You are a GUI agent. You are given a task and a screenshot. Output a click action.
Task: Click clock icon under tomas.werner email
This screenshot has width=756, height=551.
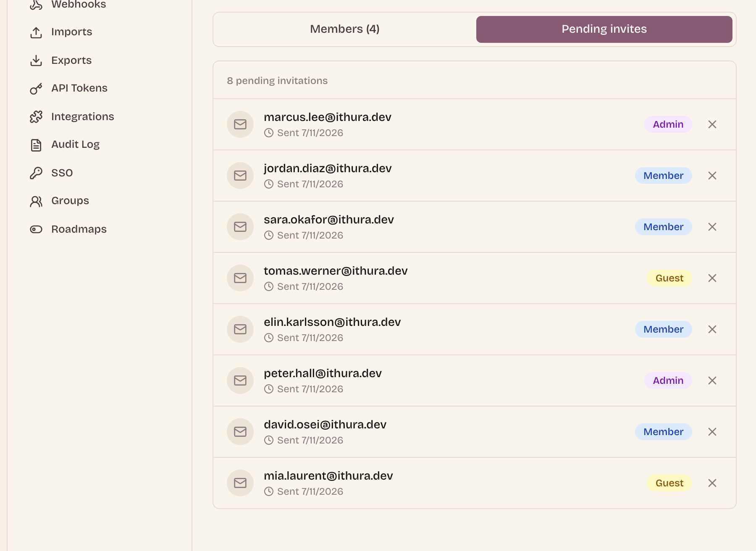click(269, 286)
